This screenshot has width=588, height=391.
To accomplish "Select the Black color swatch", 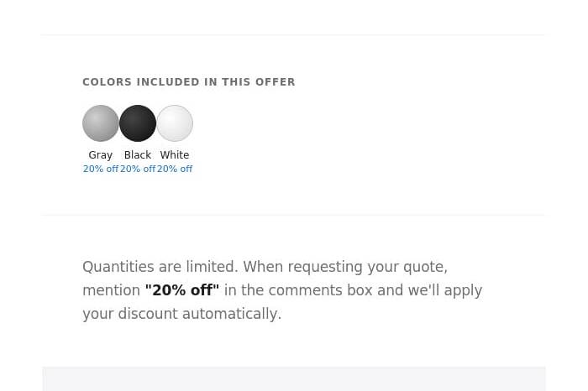I will coord(138,123).
